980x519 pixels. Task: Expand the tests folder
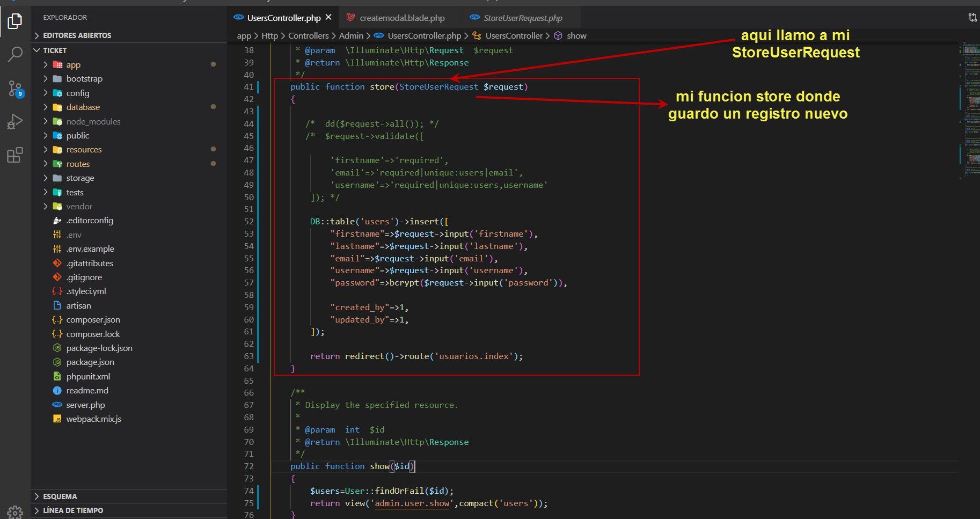[129, 192]
